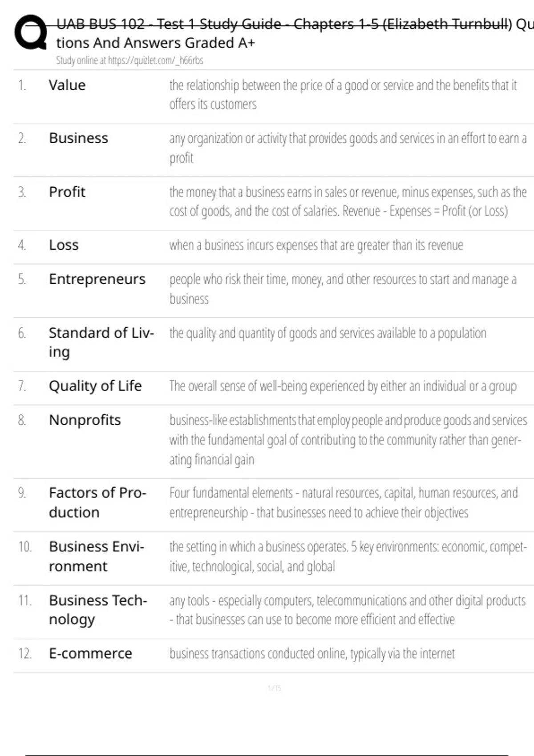Click the page number indicator 1/15
Image resolution: width=534 pixels, height=756 pixels.
click(x=275, y=688)
